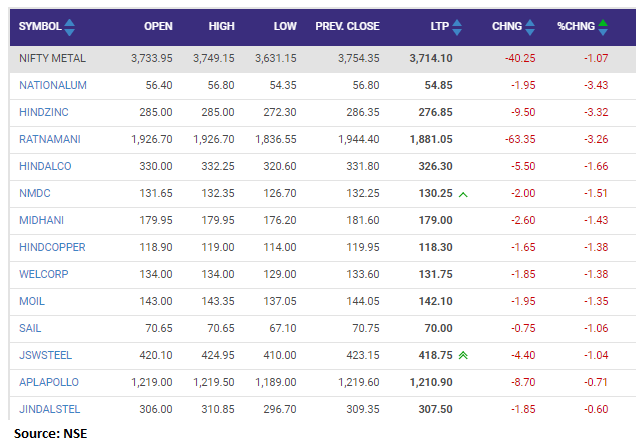Sort by LTP using arrow icon

coord(457,27)
